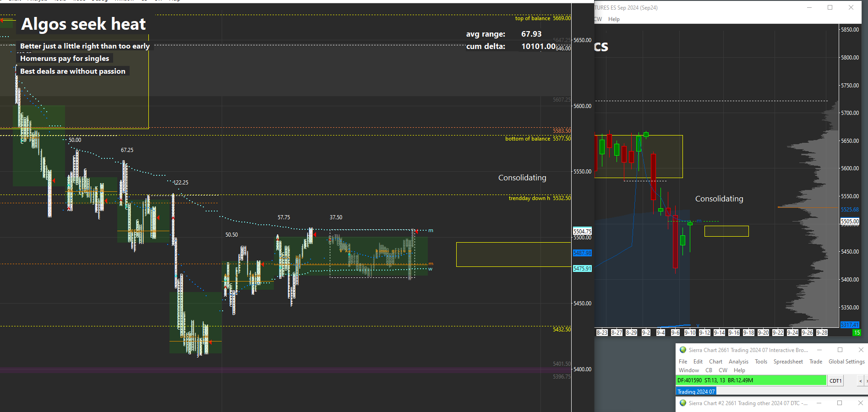Maximize the ES Sep 2024 chart window
Screen dimensions: 868x412
tap(830, 7)
